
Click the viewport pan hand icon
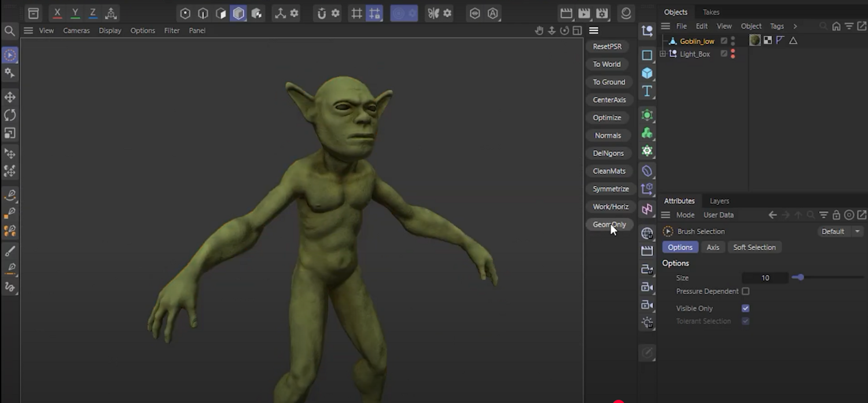coord(539,31)
